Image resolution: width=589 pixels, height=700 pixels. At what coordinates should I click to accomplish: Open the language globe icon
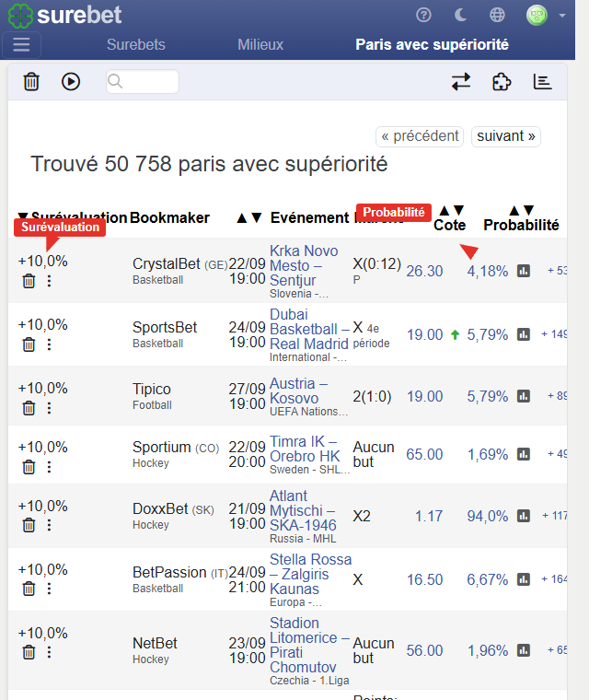pyautogui.click(x=497, y=15)
